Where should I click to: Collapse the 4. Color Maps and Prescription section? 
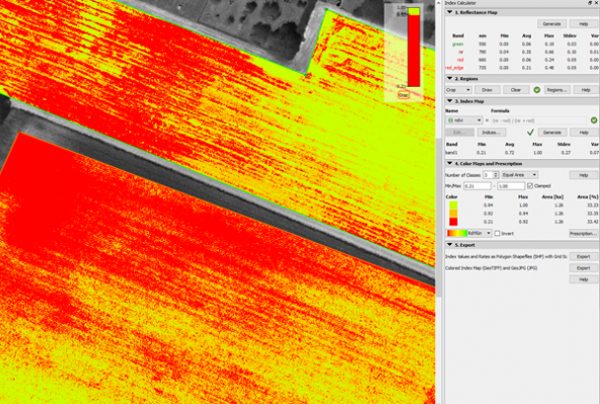(448, 163)
